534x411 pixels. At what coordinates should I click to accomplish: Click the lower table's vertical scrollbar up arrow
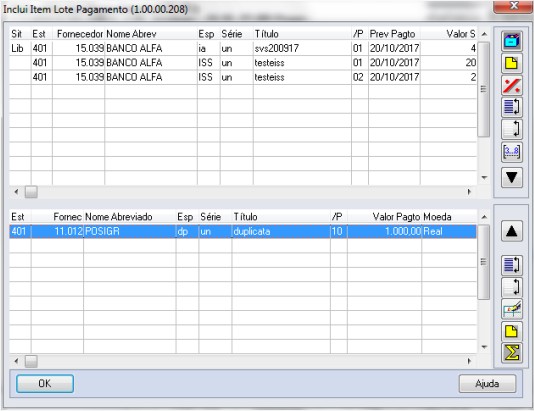[484, 217]
